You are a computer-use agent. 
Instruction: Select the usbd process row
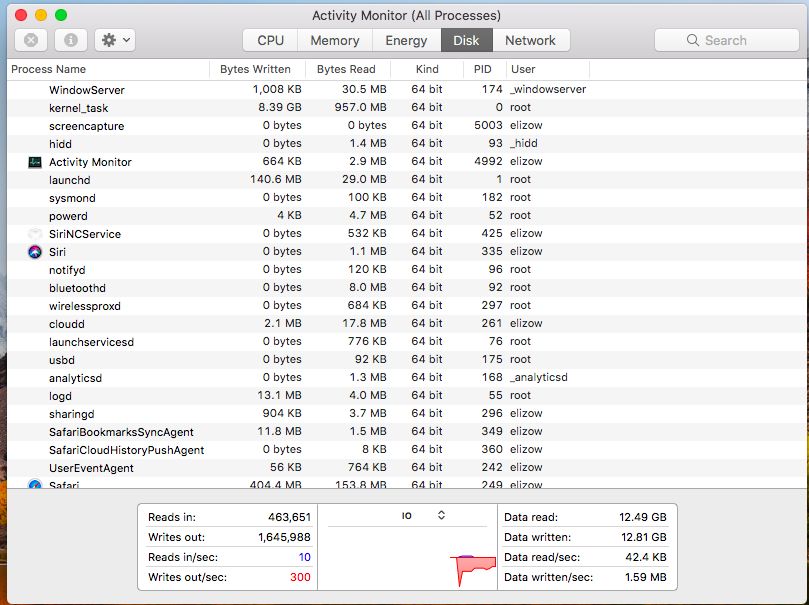(x=408, y=360)
